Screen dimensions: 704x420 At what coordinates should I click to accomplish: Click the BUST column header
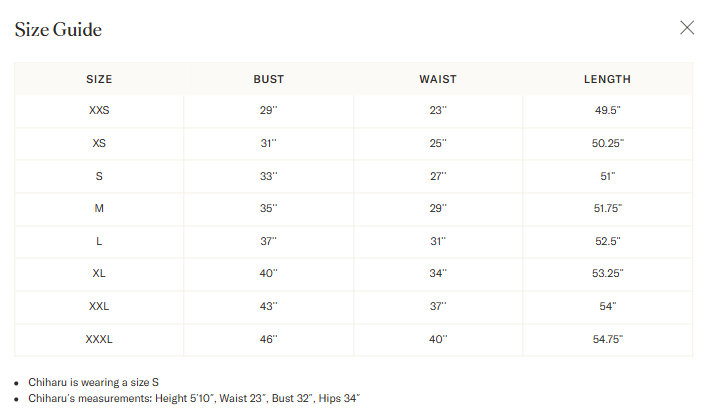point(268,79)
